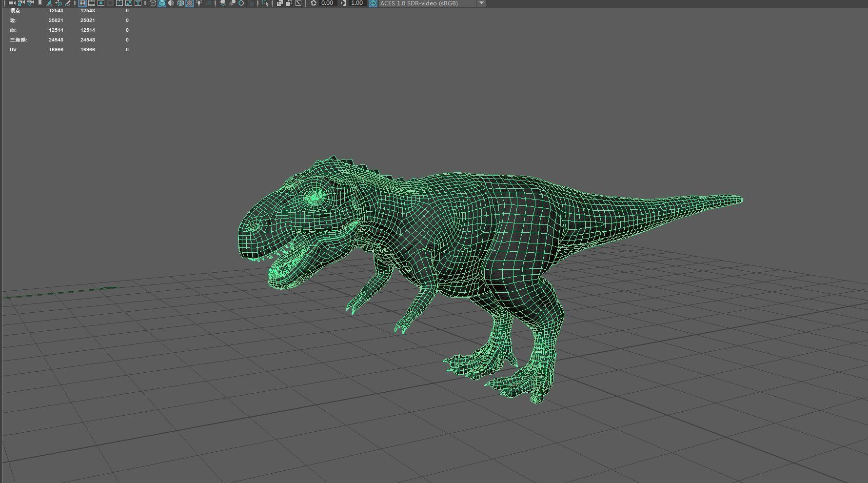
Task: Click the Smooth Shade All cube icon
Action: [162, 3]
